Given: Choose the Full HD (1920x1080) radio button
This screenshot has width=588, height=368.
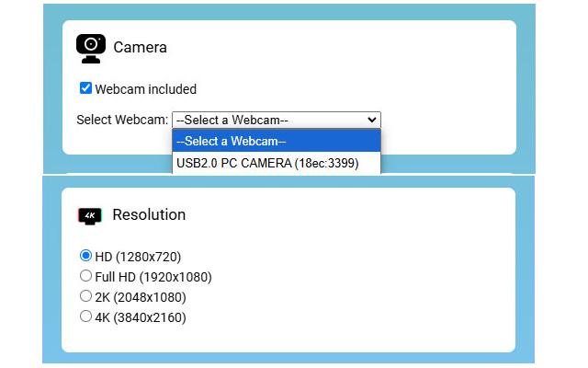Looking at the screenshot, I should tap(86, 276).
